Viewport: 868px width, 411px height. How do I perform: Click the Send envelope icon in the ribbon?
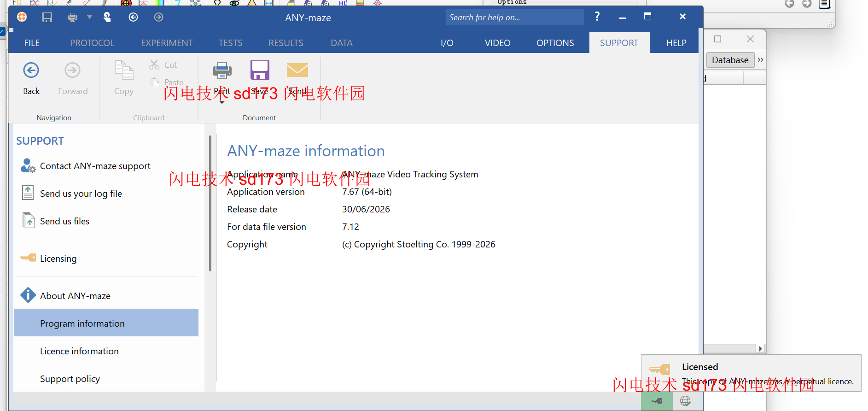point(297,70)
